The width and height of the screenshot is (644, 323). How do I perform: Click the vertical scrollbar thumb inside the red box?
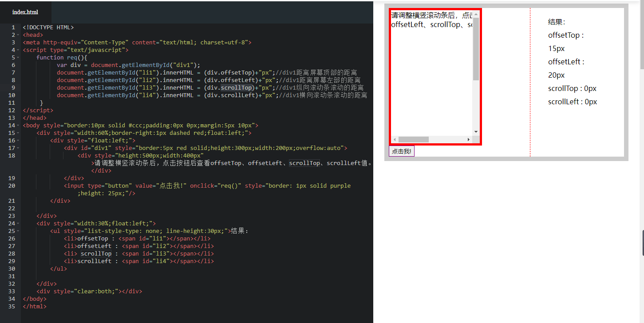click(476, 49)
